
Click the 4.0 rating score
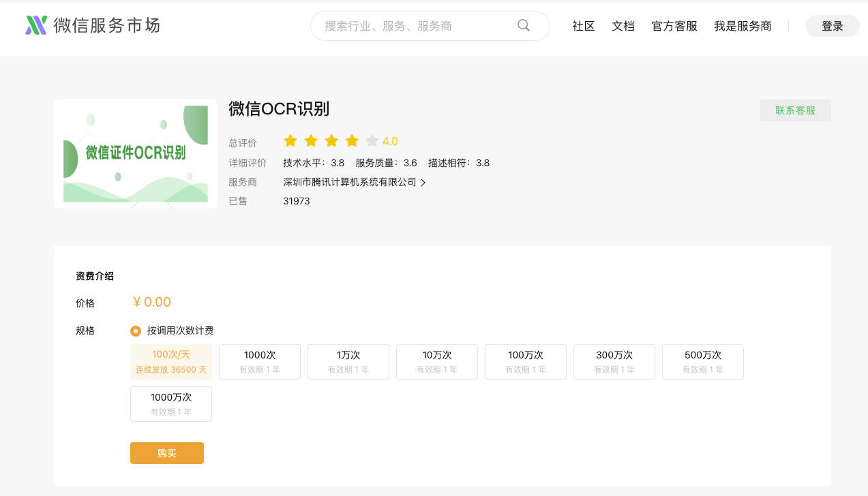coord(390,141)
